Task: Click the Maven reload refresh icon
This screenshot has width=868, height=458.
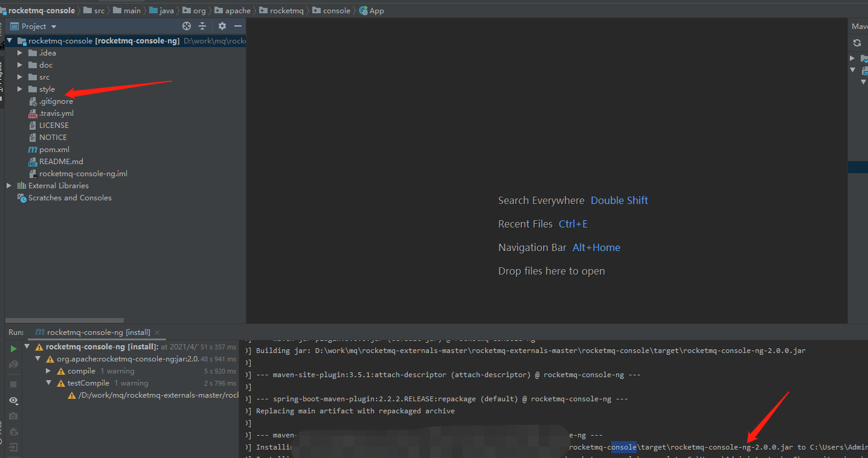Action: click(857, 43)
